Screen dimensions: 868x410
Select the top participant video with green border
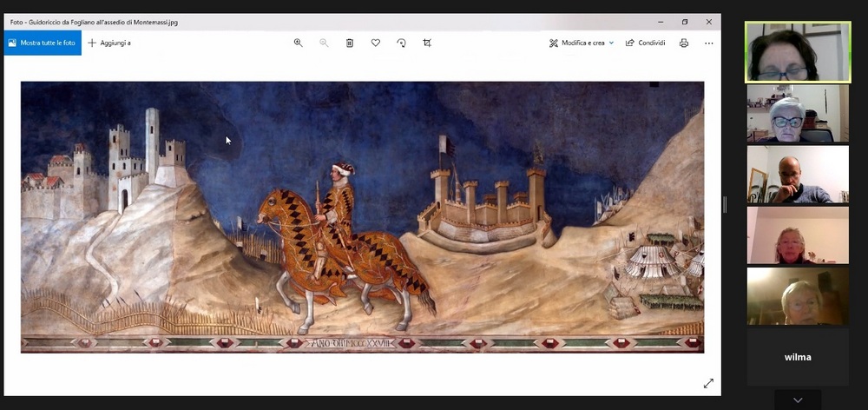tap(798, 52)
